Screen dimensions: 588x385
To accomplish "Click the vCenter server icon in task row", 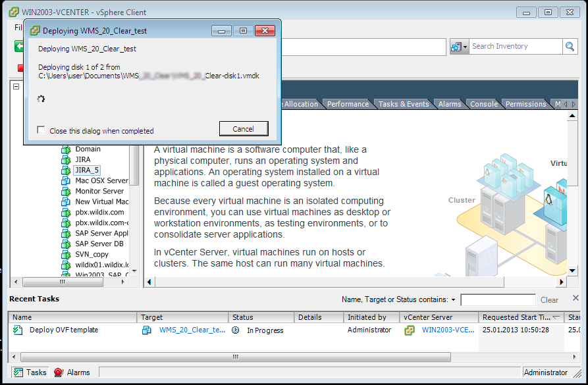I will [410, 330].
